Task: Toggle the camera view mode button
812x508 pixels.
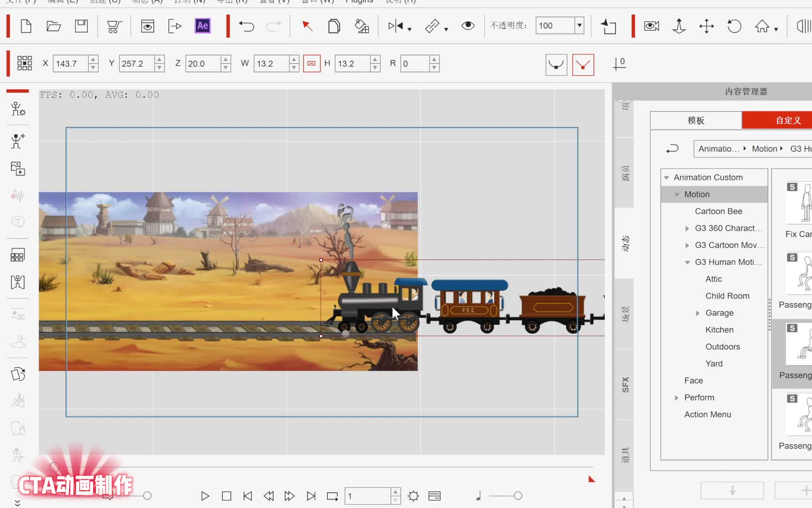Action: [651, 26]
